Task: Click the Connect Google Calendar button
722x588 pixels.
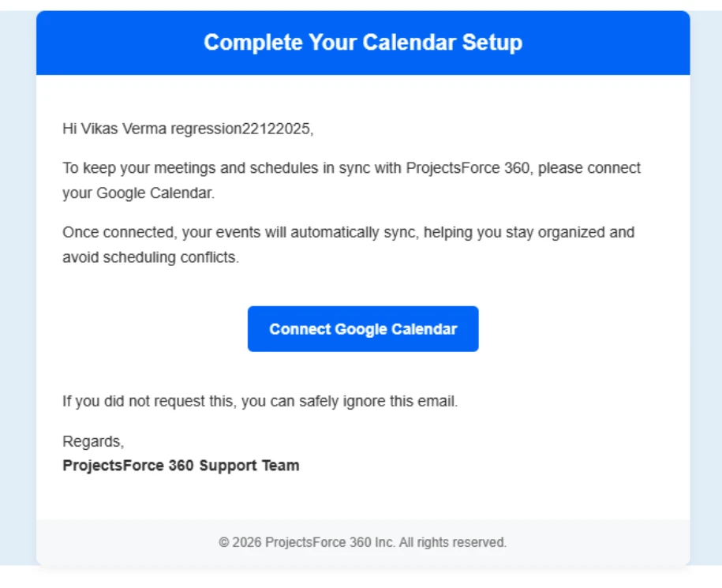Action: [363, 329]
